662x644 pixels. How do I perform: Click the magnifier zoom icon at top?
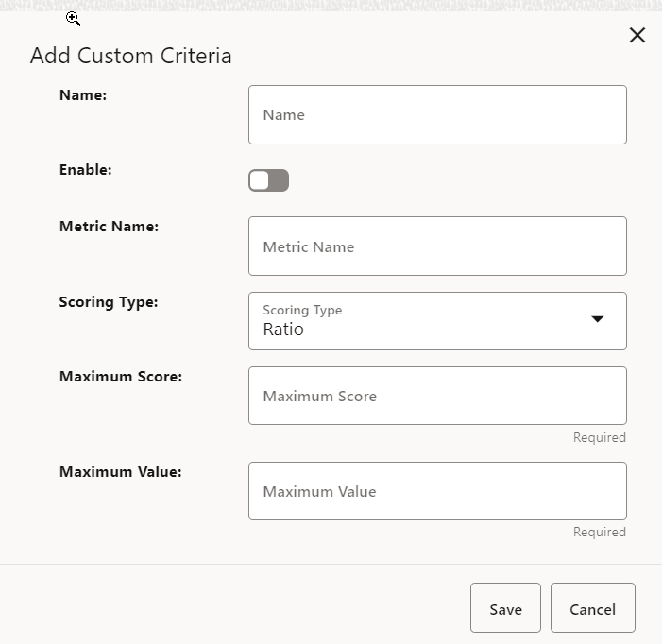pyautogui.click(x=74, y=19)
